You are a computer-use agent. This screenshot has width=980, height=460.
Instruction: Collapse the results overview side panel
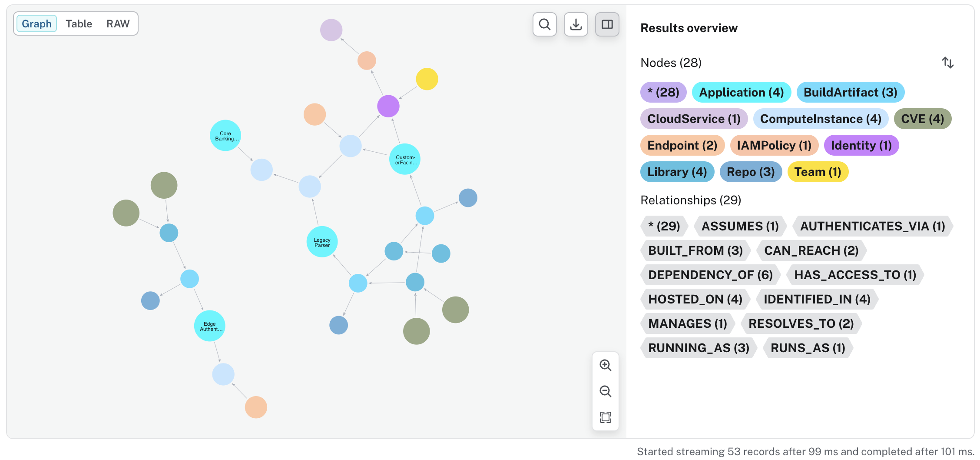pyautogui.click(x=607, y=24)
